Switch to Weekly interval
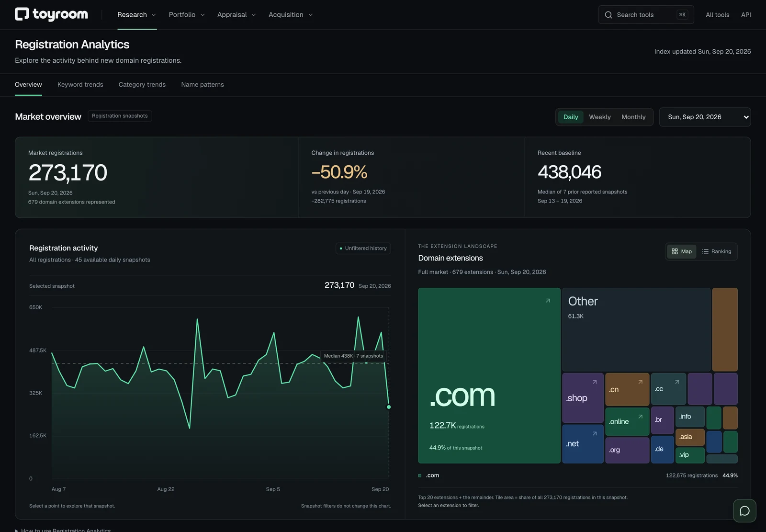 [x=599, y=117]
